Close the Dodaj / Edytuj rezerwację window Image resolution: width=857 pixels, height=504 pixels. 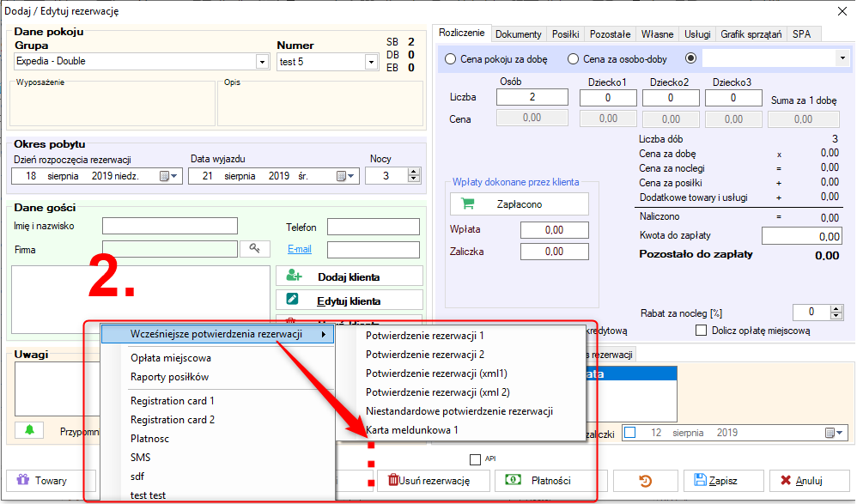(x=842, y=11)
